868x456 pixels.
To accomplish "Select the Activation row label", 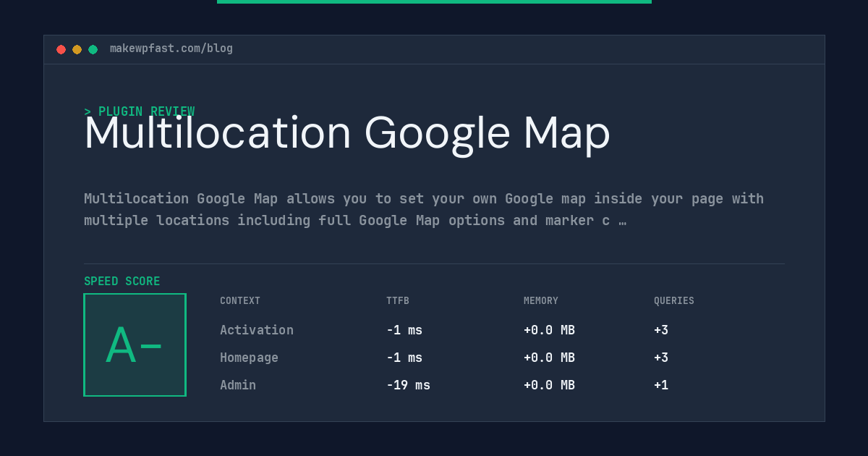I will click(x=257, y=330).
